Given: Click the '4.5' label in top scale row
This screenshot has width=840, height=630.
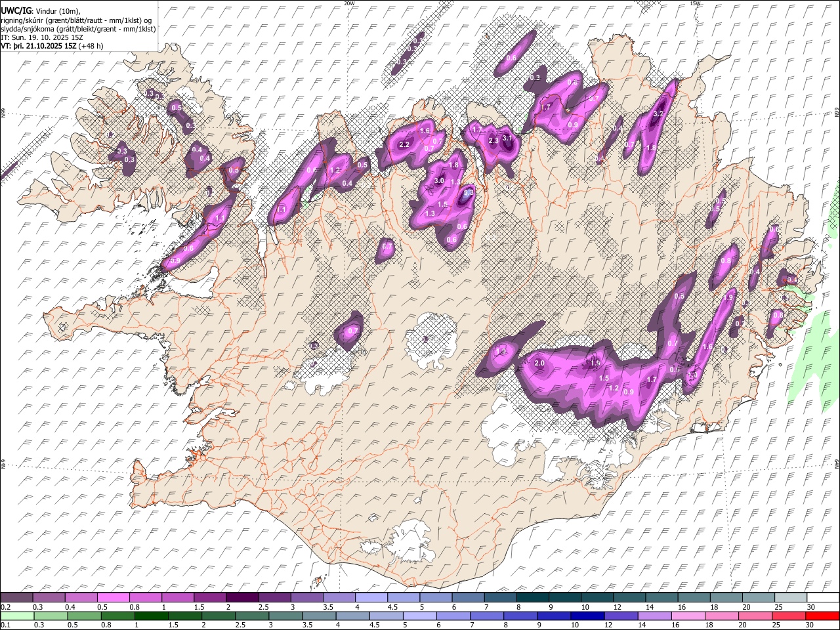Looking at the screenshot, I should (392, 607).
